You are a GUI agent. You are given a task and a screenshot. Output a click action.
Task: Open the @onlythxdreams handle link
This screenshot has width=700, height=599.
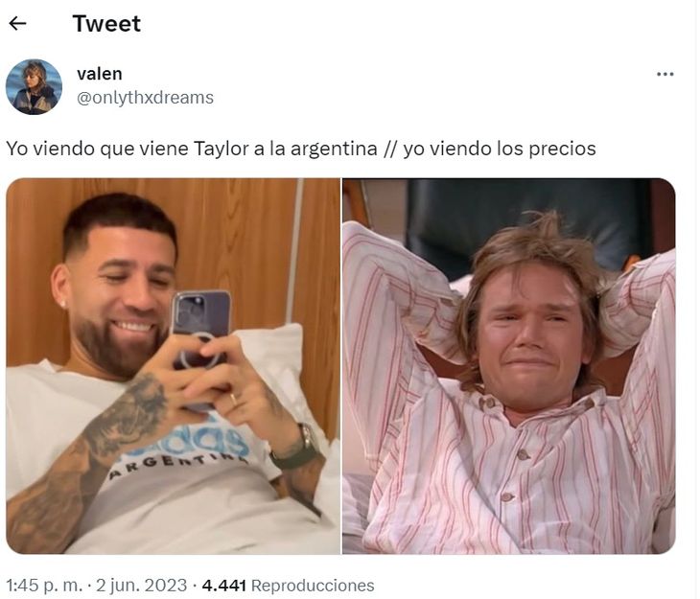coord(145,98)
